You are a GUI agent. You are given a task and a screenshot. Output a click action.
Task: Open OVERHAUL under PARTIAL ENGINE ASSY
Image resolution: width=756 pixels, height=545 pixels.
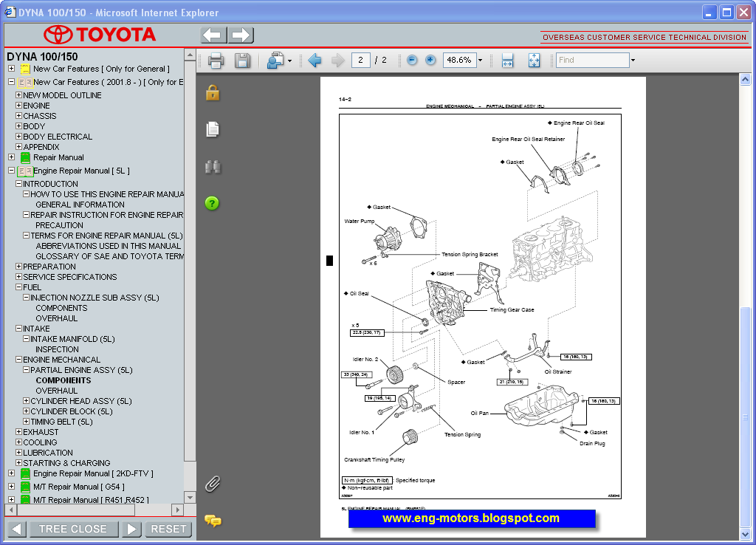[x=56, y=391]
